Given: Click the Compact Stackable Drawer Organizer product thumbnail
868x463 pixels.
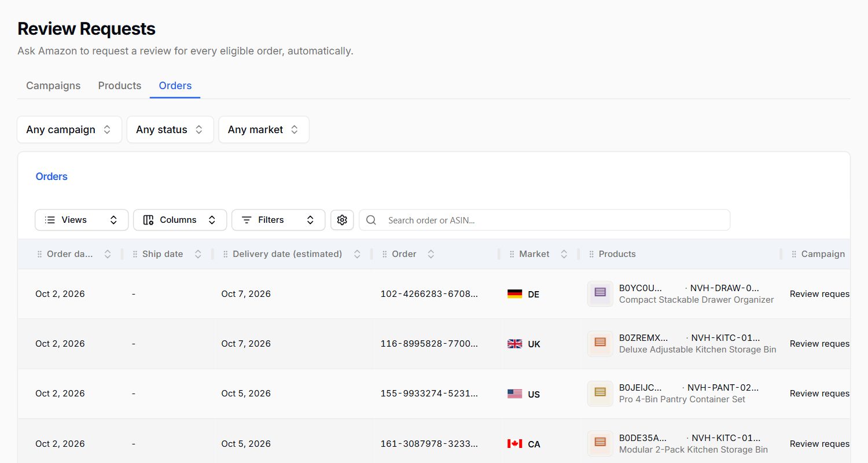Looking at the screenshot, I should click(x=600, y=293).
